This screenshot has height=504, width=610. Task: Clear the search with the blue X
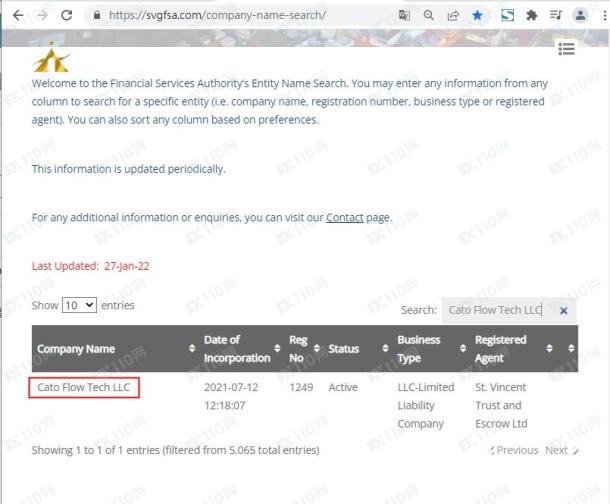coord(563,310)
